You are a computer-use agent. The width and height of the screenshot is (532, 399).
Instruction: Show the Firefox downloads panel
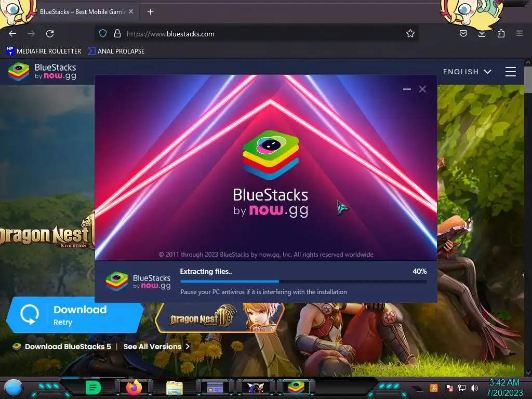(x=482, y=33)
